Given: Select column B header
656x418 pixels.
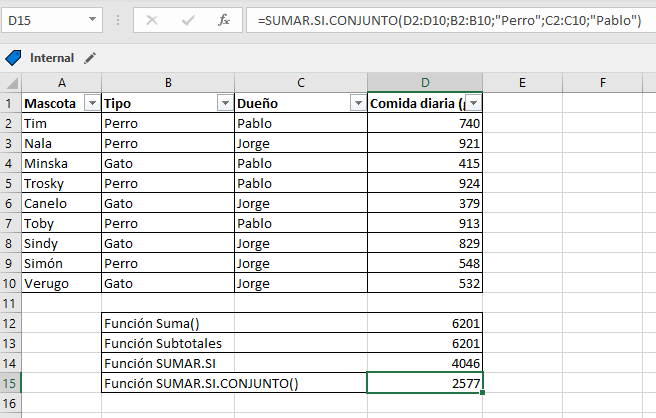Looking at the screenshot, I should pos(168,83).
